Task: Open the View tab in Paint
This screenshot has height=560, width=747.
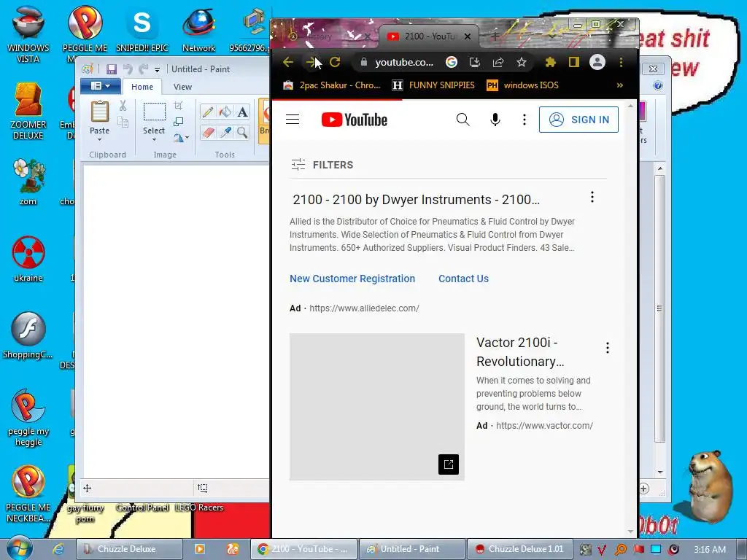Action: [182, 87]
